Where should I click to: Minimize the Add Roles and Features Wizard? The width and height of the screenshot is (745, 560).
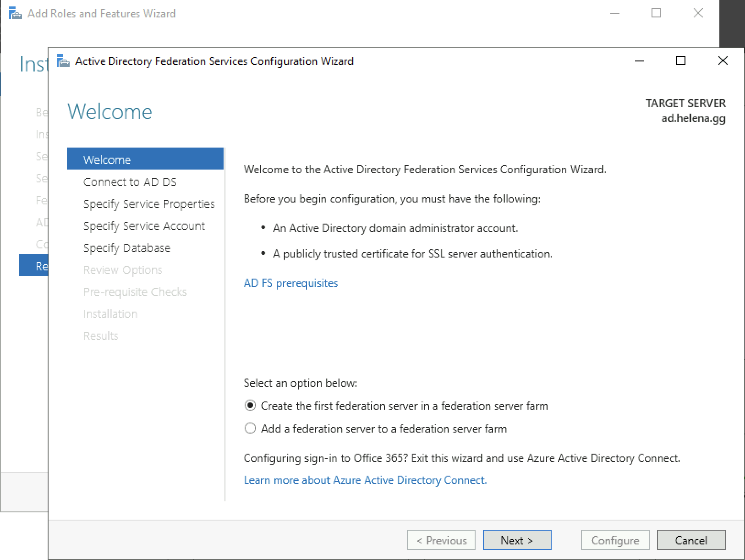tap(615, 13)
